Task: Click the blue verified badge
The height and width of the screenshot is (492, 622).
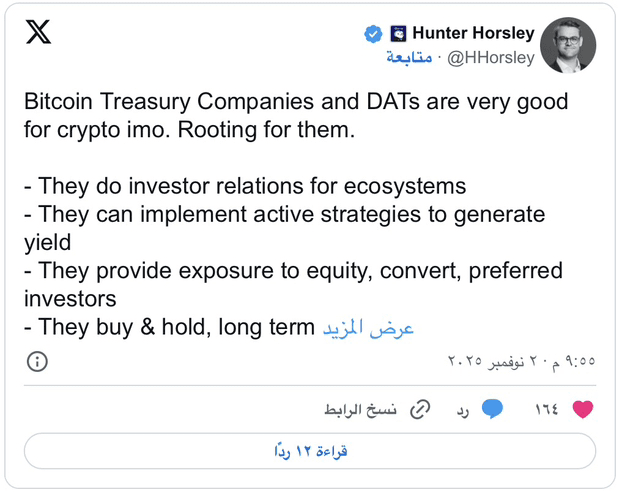Action: coord(373,34)
